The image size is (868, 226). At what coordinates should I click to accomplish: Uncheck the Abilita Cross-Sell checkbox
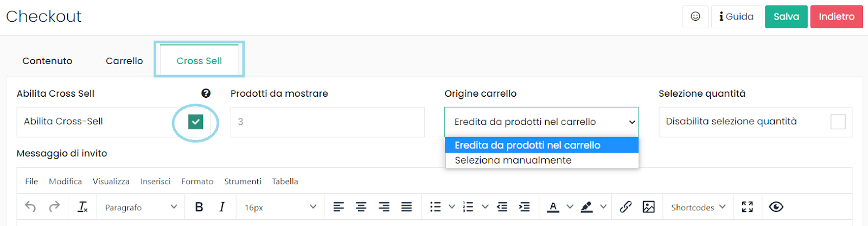196,122
